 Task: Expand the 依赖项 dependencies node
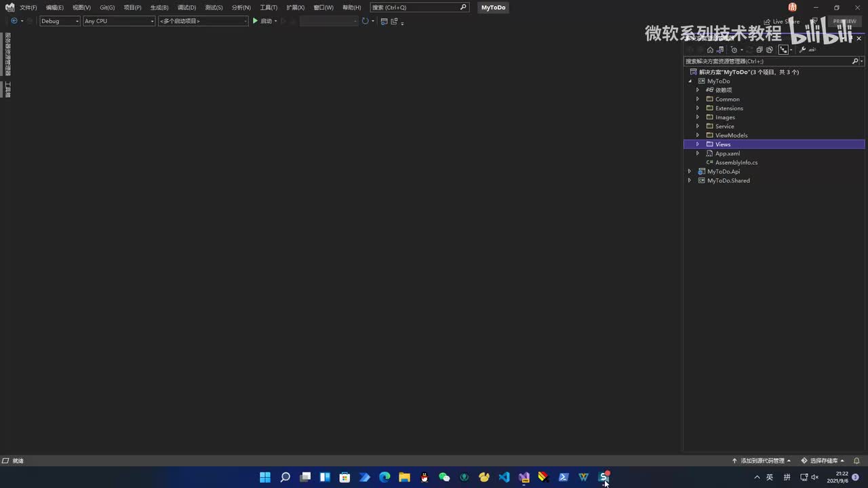[x=698, y=90]
